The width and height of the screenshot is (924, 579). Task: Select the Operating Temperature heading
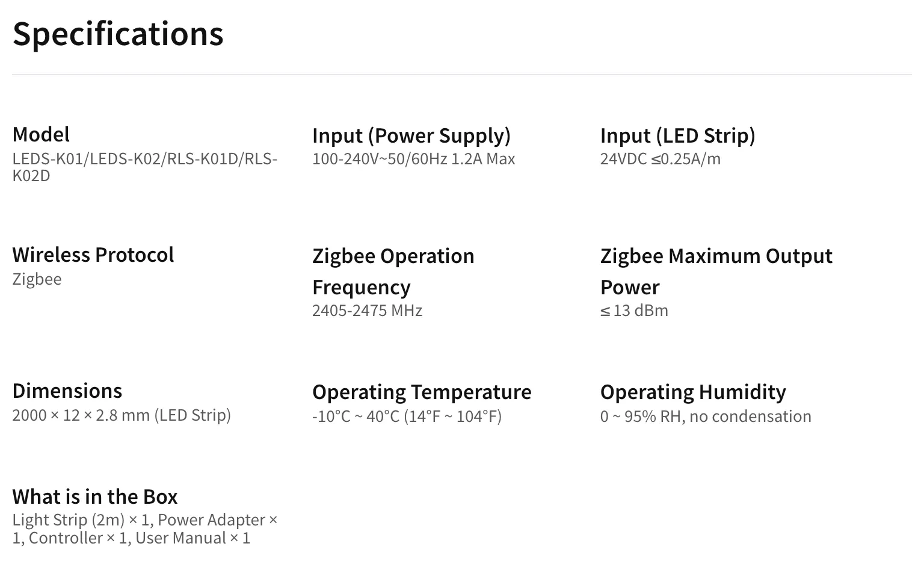coord(422,392)
